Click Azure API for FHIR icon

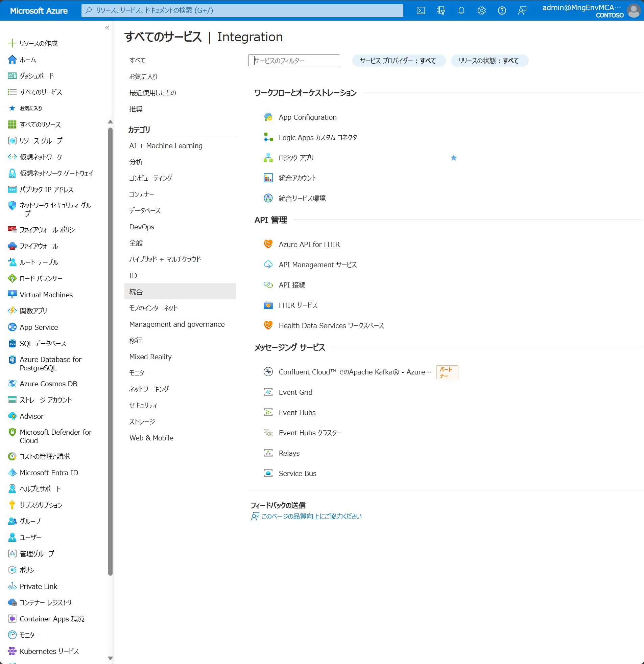click(268, 244)
